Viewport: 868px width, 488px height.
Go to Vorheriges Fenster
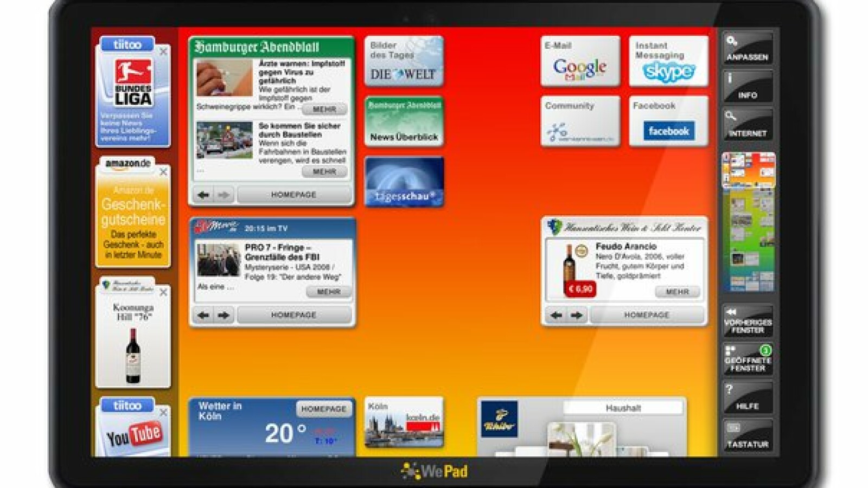click(x=747, y=321)
